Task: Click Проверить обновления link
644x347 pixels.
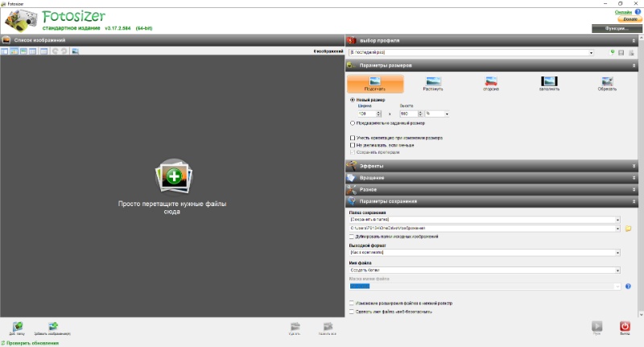Action: (x=32, y=343)
